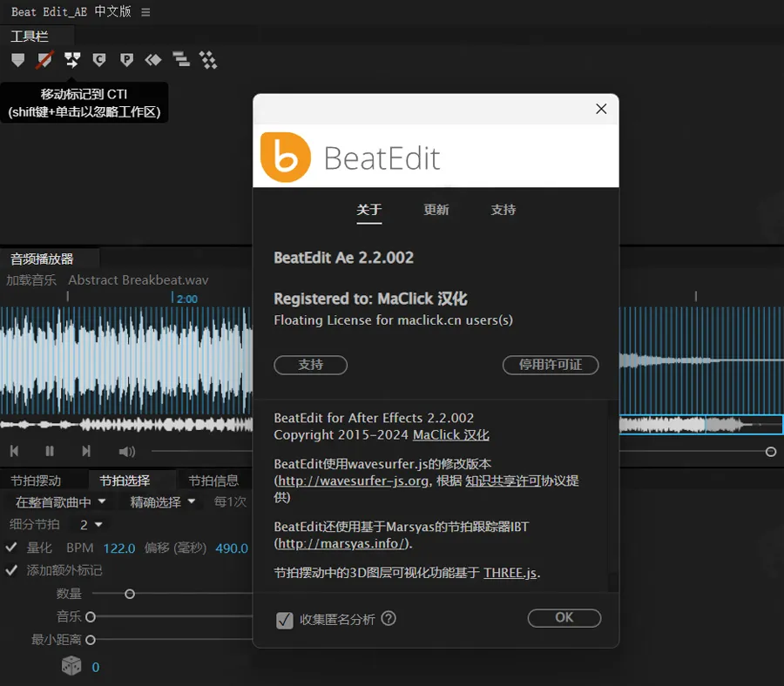Click the first marker icon in the toolbar
Image resolution: width=784 pixels, height=686 pixels.
17,60
